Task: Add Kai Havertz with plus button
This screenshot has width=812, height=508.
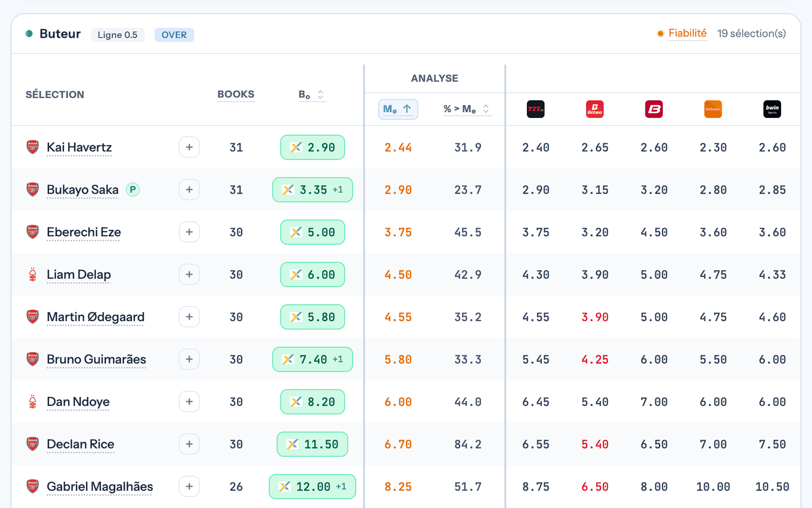Action: [189, 147]
